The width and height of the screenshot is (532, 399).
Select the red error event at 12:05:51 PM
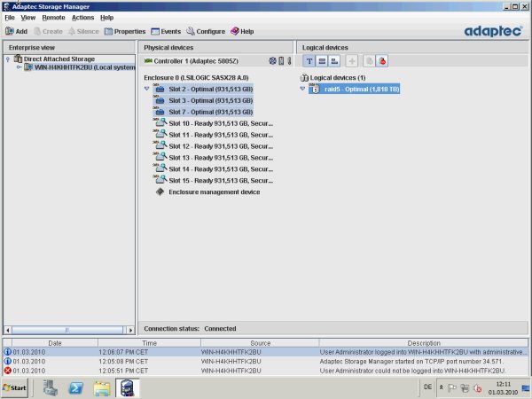[266, 371]
